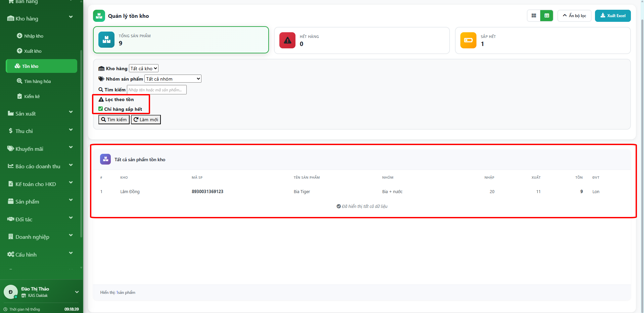Screen dimensions: 644x313
Task: Click the yellow low-stock battery icon
Action: click(x=468, y=40)
